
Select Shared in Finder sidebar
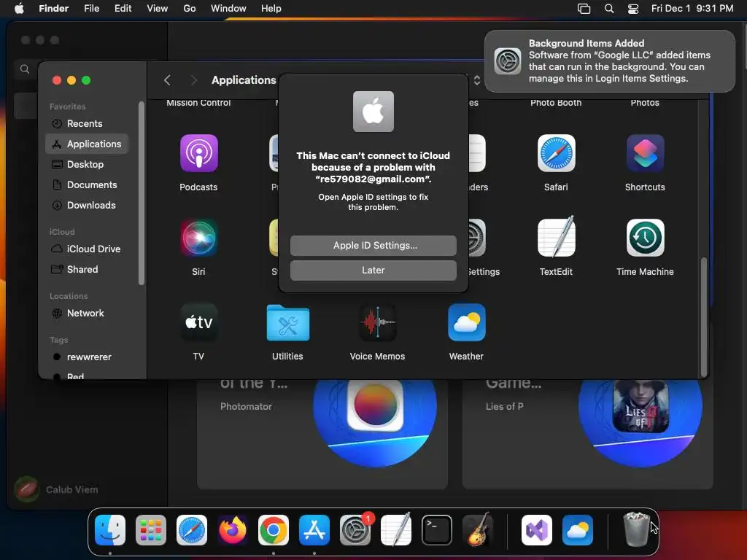pyautogui.click(x=87, y=270)
